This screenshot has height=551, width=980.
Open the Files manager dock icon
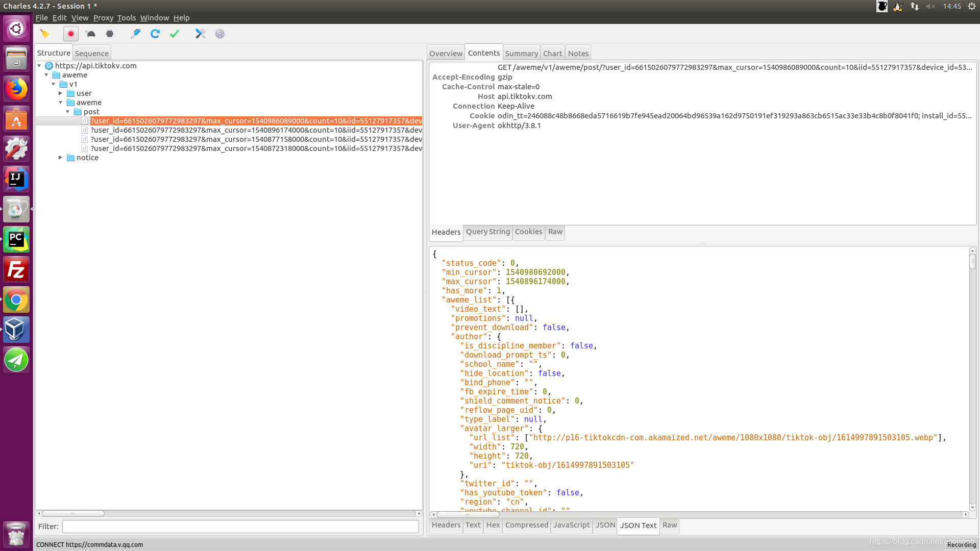tap(16, 59)
